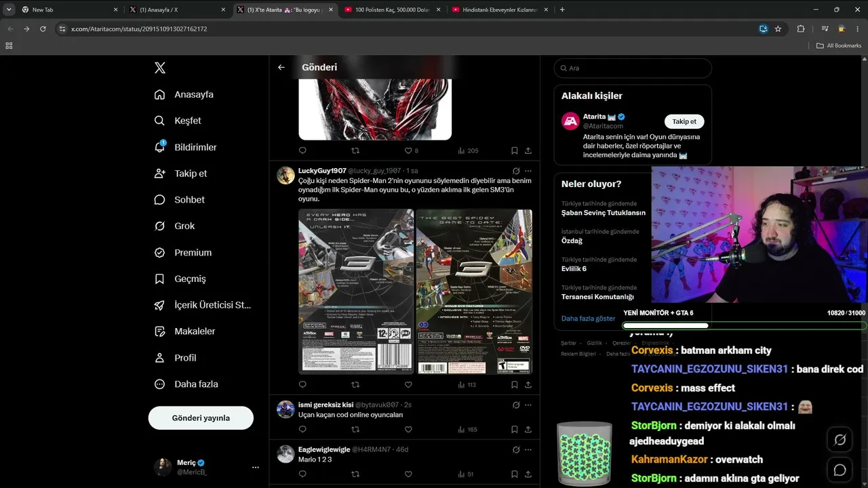
Task: Like the ismi gereksiz kisi post
Action: (x=408, y=429)
